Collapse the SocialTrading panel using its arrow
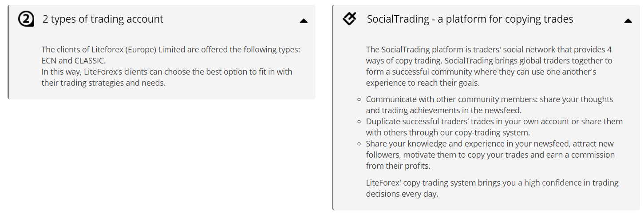The image size is (644, 214). 628,20
